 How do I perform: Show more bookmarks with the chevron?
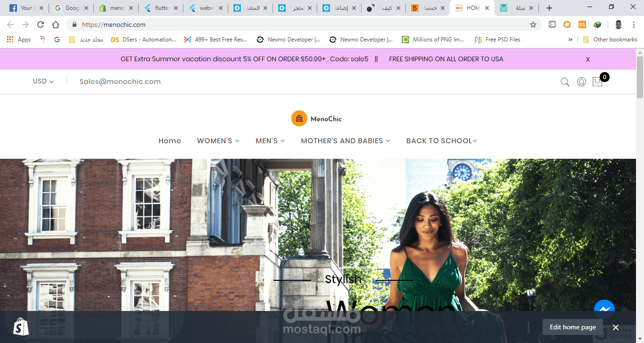pyautogui.click(x=570, y=40)
